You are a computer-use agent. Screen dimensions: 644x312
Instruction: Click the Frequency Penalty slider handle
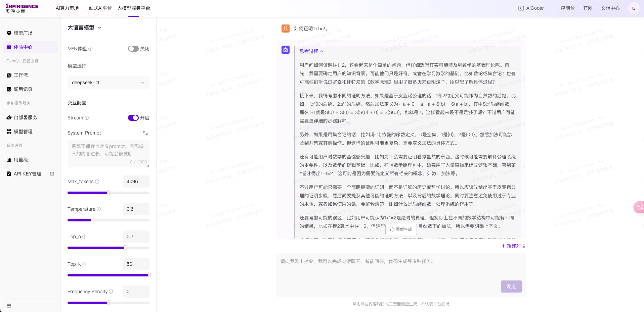pos(109,303)
